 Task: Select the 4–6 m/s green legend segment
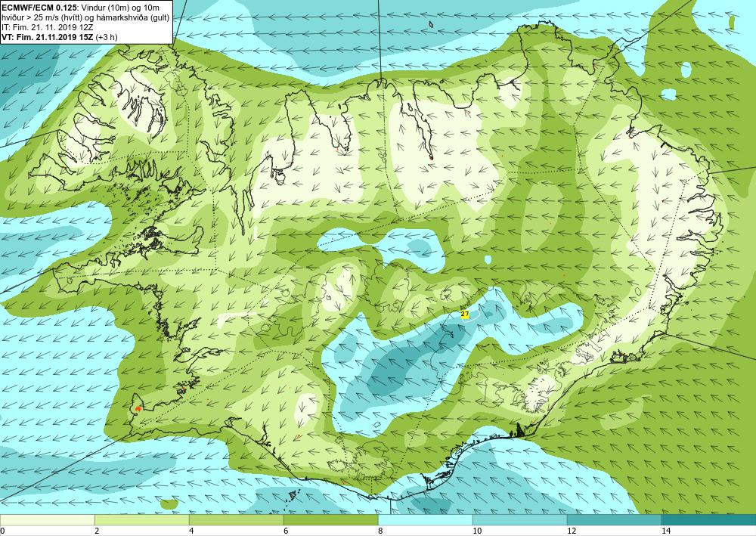click(236, 519)
